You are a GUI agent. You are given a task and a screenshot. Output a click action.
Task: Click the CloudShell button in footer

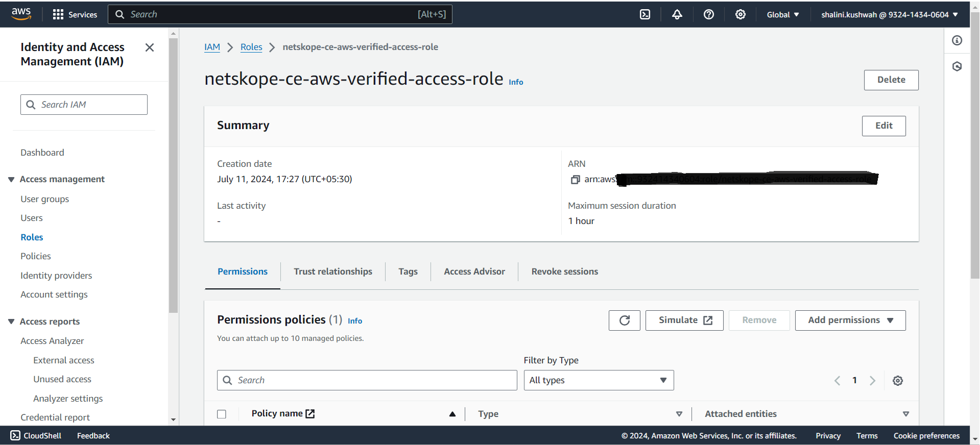pyautogui.click(x=36, y=435)
